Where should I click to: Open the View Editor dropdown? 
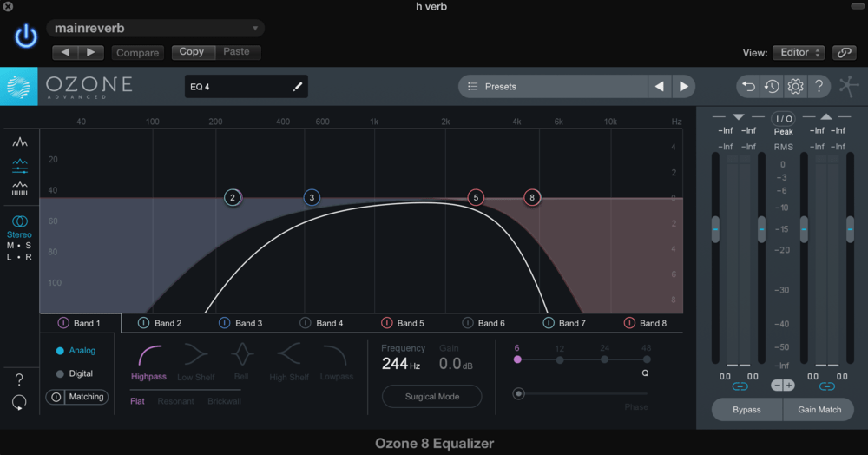tap(799, 53)
